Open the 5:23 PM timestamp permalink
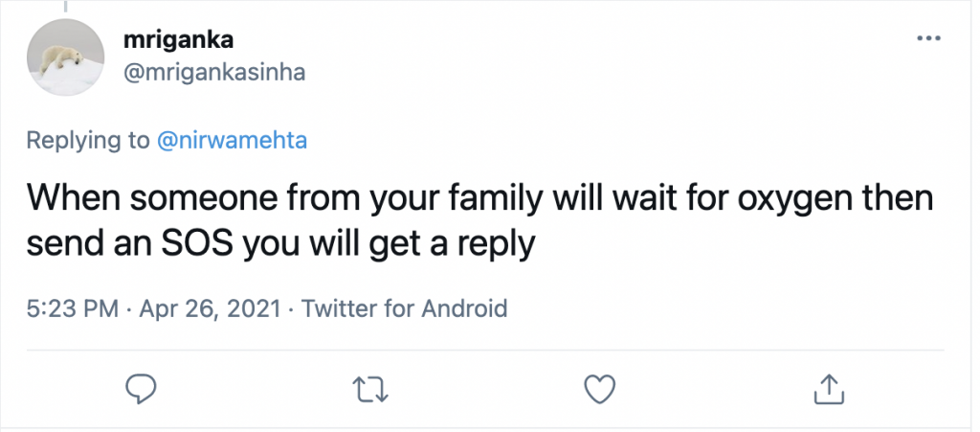This screenshot has width=980, height=432. [73, 308]
